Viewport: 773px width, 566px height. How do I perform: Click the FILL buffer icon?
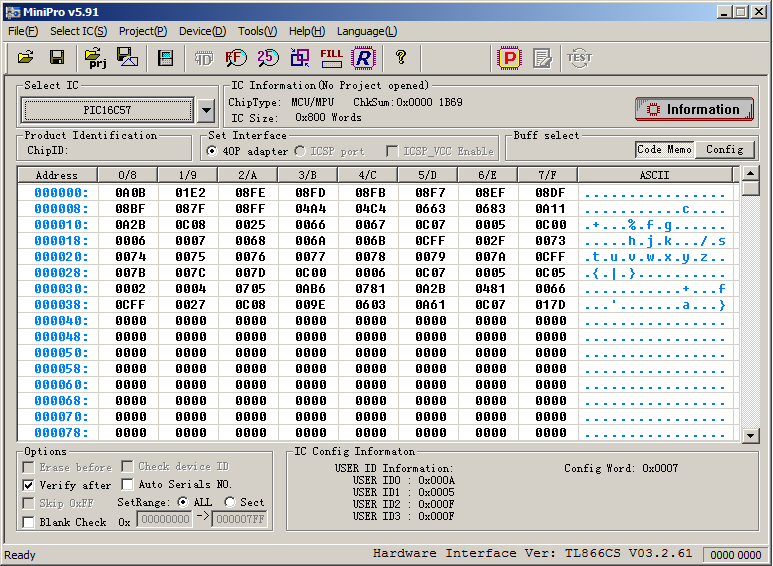coord(331,58)
